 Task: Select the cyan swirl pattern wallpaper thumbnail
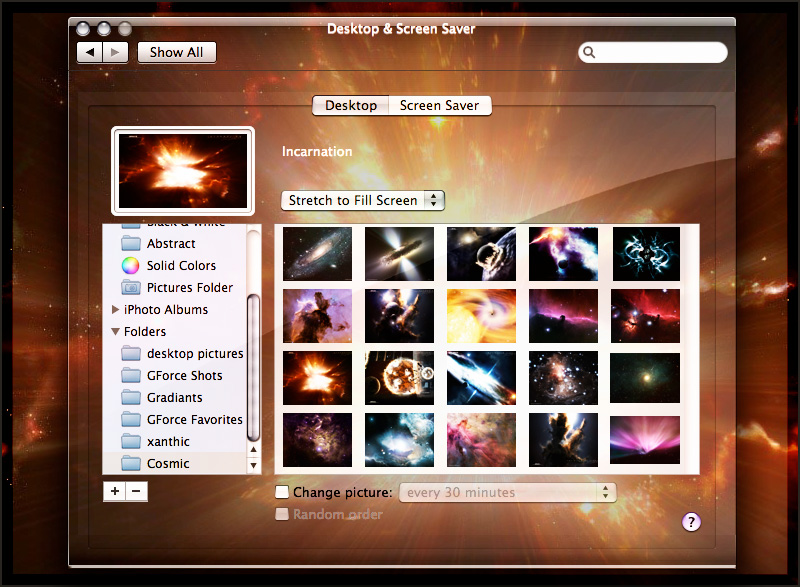646,254
